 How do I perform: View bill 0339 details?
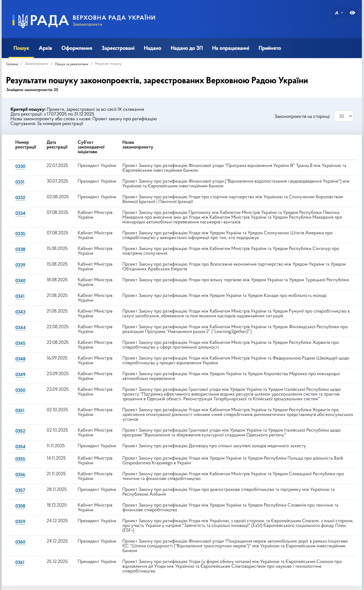pyautogui.click(x=20, y=265)
